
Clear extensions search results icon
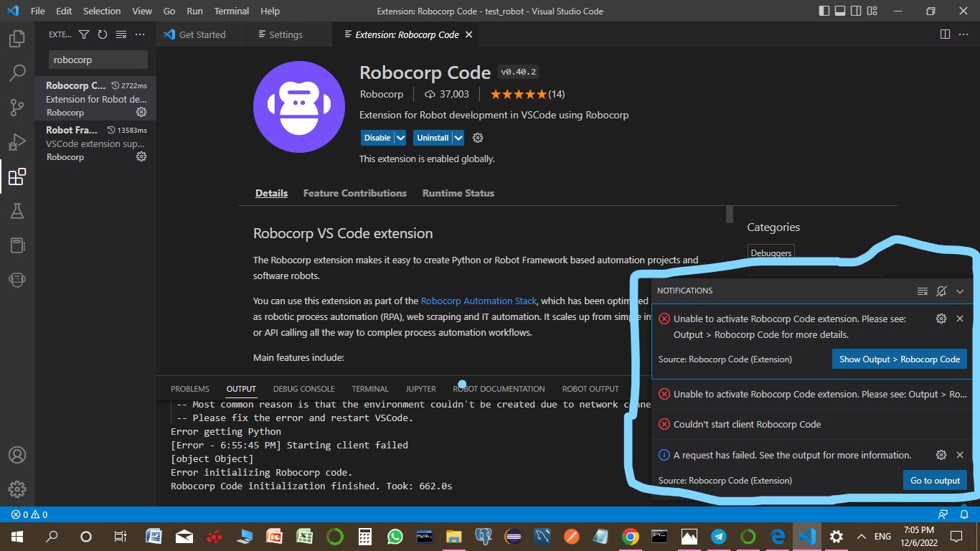(x=121, y=34)
